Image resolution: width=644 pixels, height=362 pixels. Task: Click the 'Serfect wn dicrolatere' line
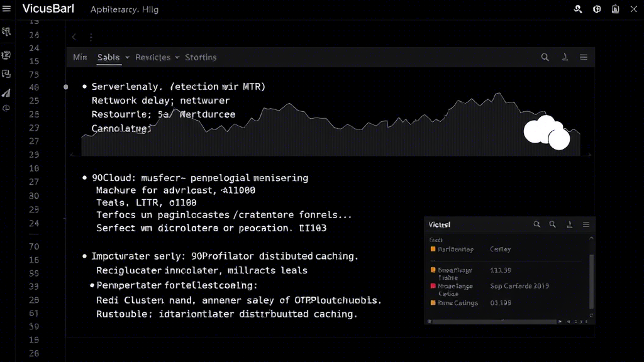click(211, 228)
